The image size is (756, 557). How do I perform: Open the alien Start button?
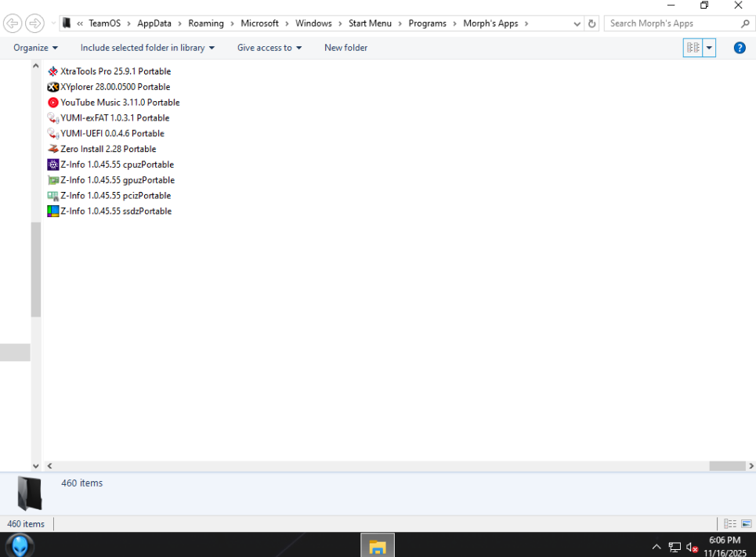[x=20, y=545]
